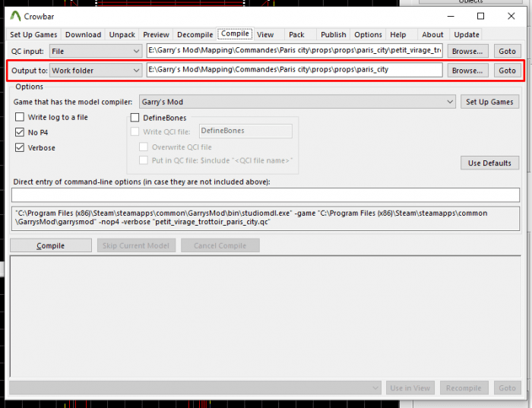Open the Set Up Games tab
Image resolution: width=532 pixels, height=408 pixels.
point(33,35)
